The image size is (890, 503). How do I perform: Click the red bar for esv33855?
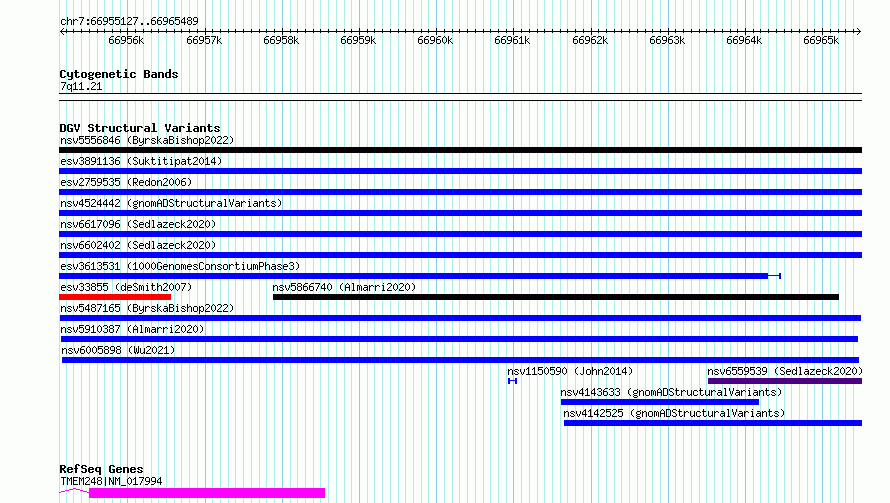[x=115, y=297]
